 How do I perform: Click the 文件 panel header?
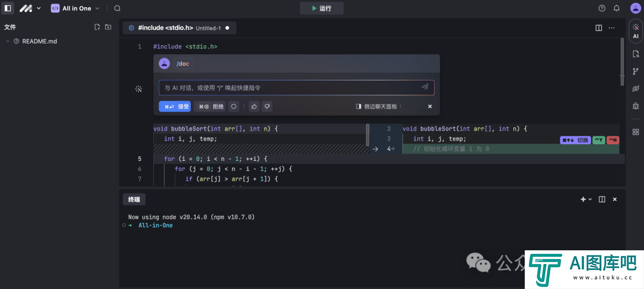pos(10,27)
